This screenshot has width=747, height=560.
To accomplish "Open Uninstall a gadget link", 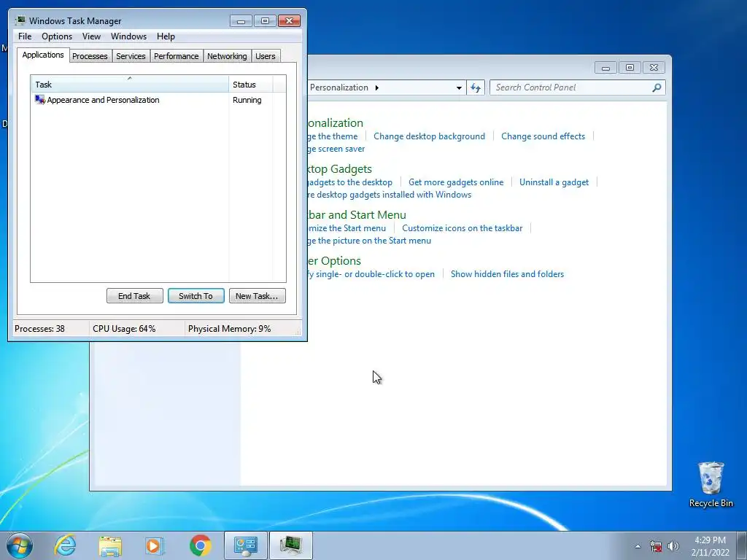I will point(554,182).
